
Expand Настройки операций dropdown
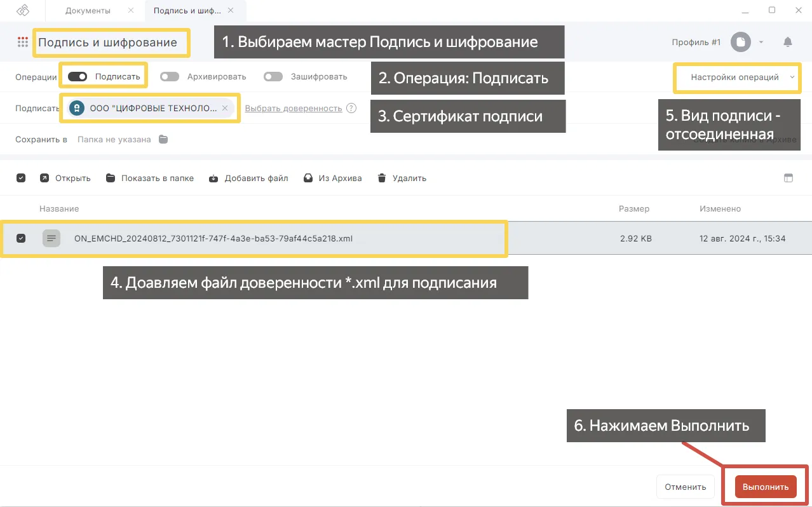742,77
